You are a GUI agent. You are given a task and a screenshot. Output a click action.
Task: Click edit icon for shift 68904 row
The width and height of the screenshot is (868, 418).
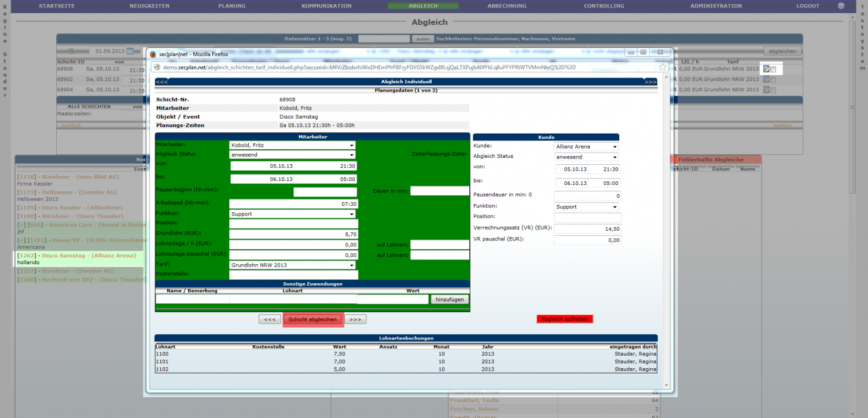coord(766,90)
